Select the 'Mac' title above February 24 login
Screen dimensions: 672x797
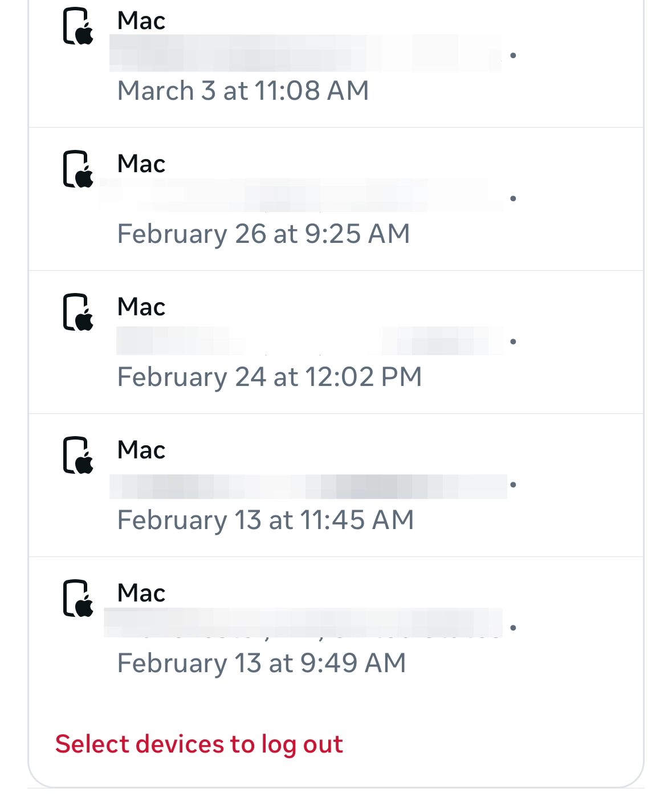click(x=141, y=307)
